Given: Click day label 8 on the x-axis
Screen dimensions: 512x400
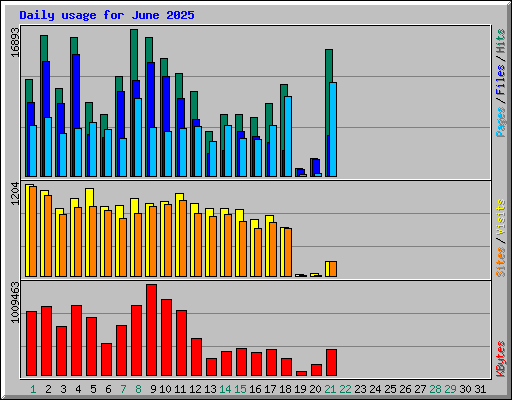Looking at the screenshot, I should coord(138,389).
